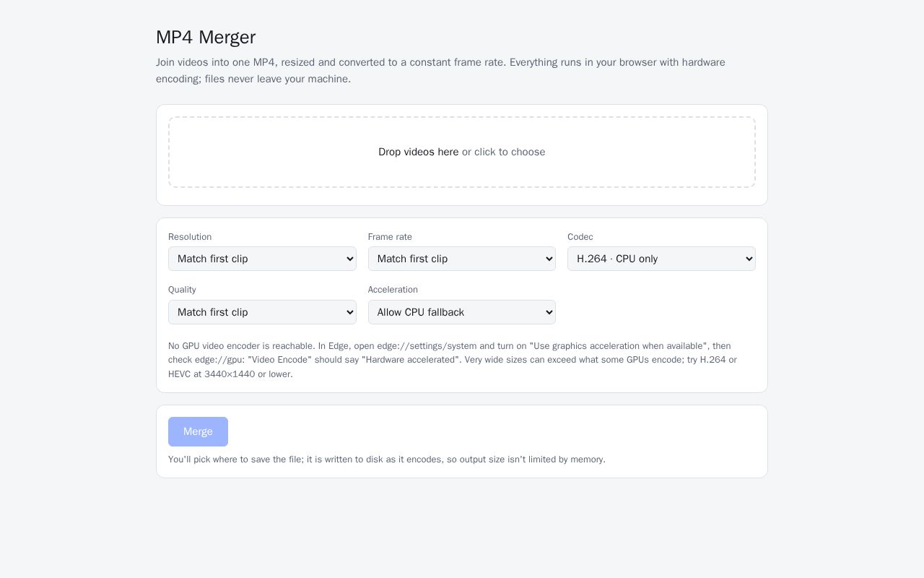
Task: Click the Frame rate field label
Action: pyautogui.click(x=390, y=237)
